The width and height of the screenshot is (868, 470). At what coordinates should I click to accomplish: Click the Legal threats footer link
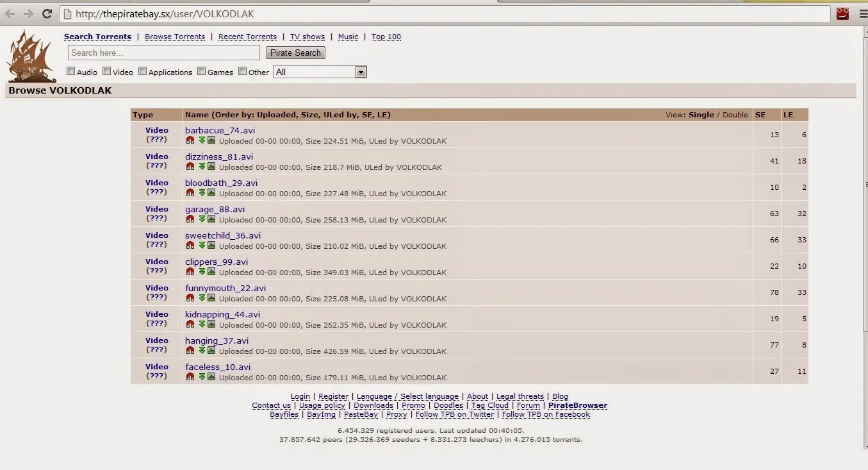pos(520,396)
